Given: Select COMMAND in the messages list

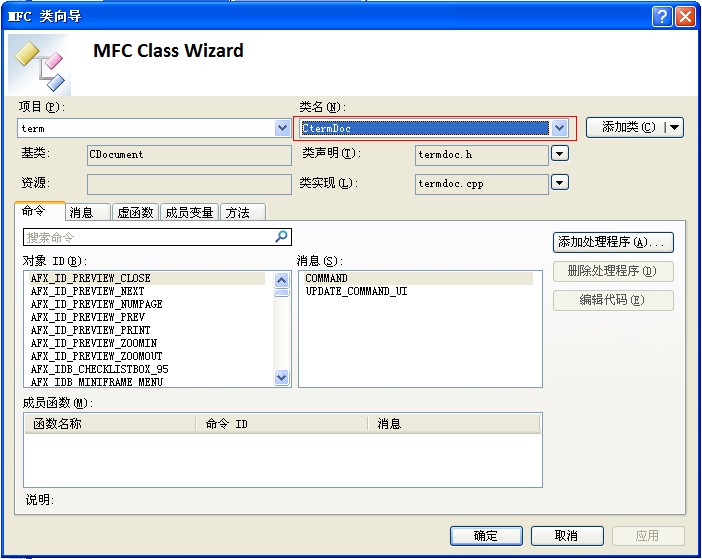Looking at the screenshot, I should [418, 278].
